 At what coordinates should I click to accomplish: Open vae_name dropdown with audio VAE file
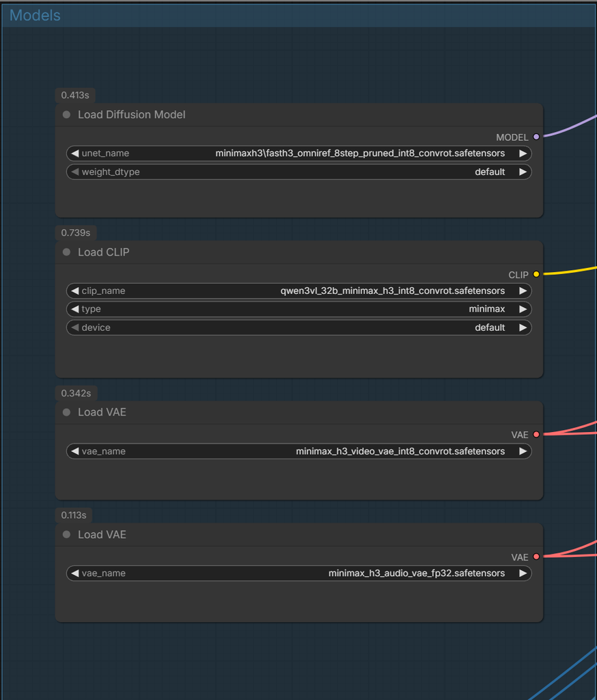(299, 574)
